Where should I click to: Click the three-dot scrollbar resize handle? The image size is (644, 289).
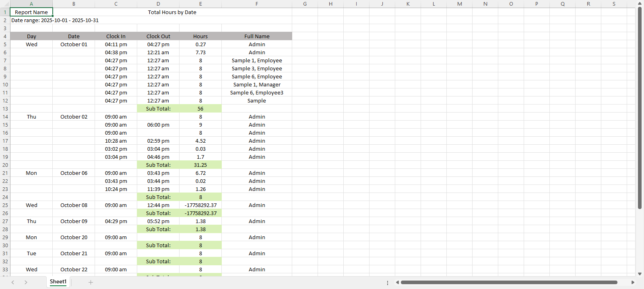click(x=388, y=283)
